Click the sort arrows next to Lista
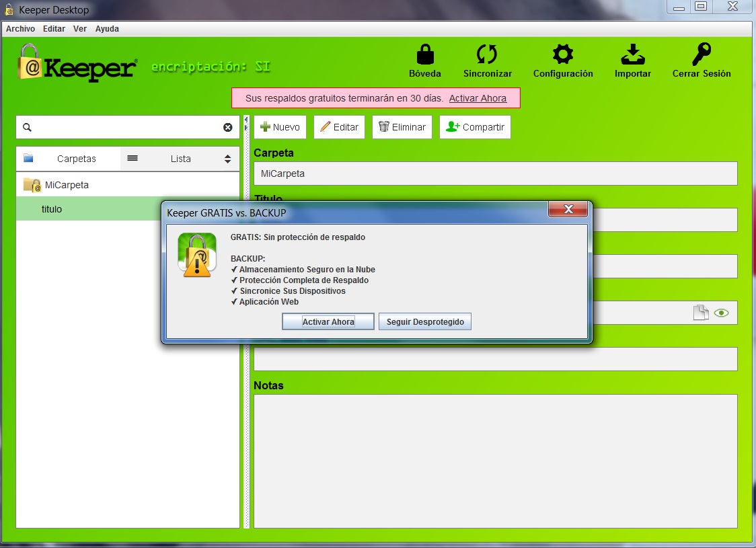Viewport: 756px width, 548px height. click(x=227, y=159)
